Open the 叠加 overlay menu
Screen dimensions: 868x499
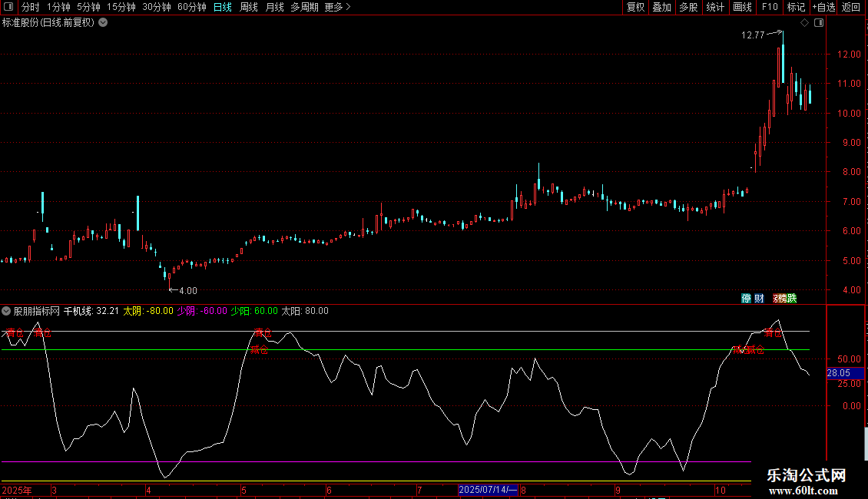pyautogui.click(x=661, y=7)
